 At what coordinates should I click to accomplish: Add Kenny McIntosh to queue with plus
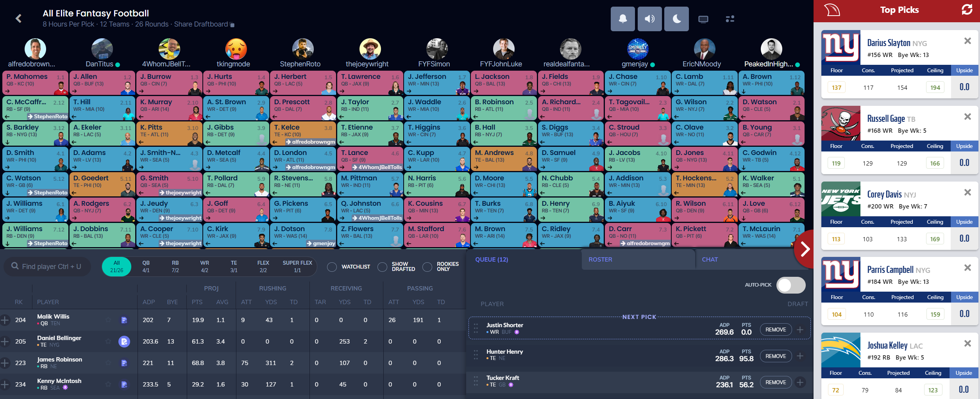click(x=5, y=385)
